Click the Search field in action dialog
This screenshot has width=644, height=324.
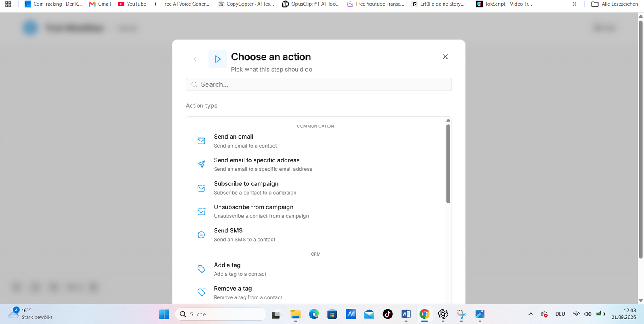click(x=318, y=84)
